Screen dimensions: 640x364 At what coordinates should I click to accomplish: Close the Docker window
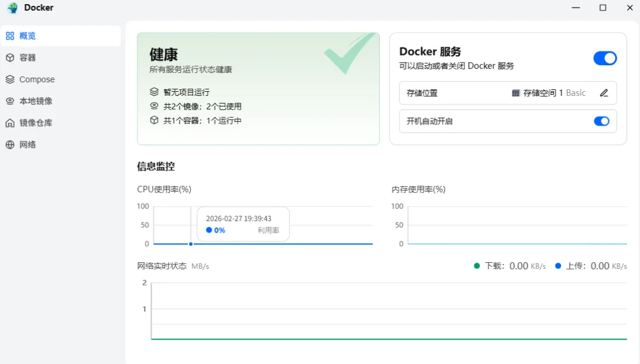tap(630, 8)
